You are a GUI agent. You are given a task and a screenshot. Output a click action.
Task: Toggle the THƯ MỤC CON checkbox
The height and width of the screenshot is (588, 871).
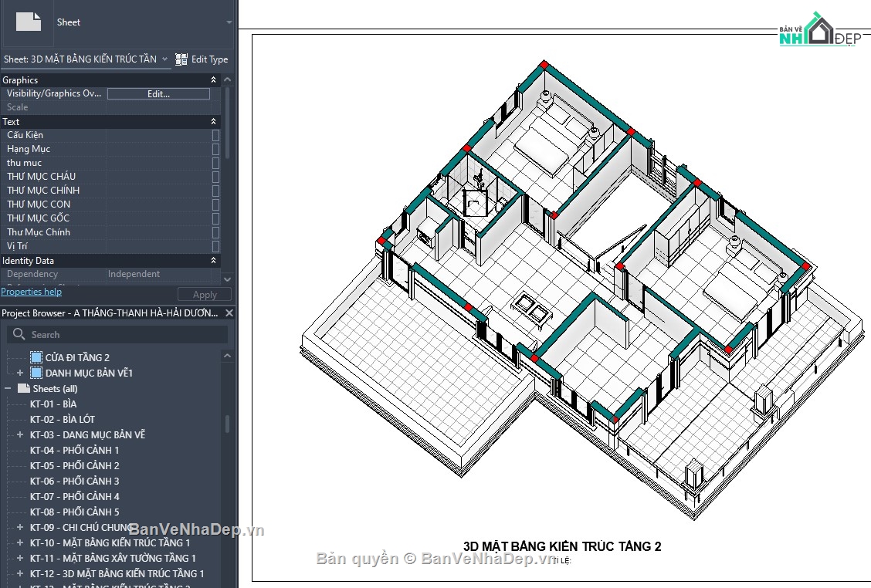(215, 204)
